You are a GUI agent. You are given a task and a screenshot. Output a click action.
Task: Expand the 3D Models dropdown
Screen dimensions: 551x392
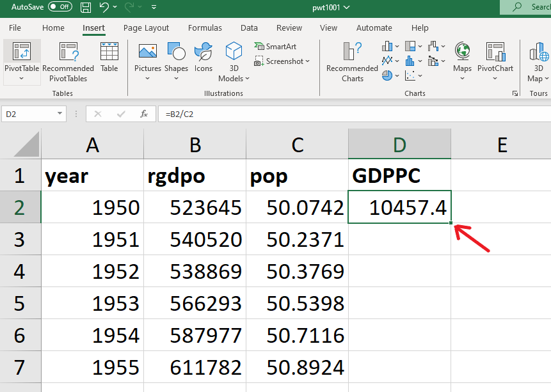pos(248,79)
